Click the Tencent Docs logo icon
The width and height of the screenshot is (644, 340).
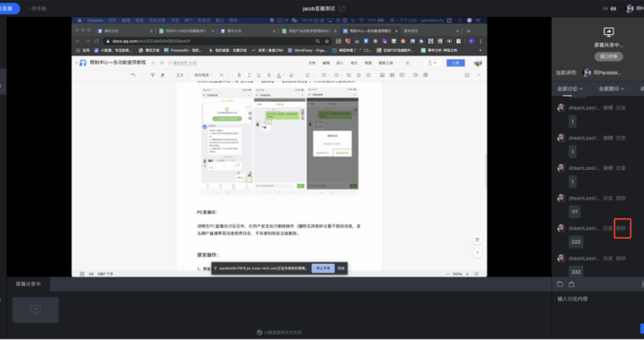83,63
